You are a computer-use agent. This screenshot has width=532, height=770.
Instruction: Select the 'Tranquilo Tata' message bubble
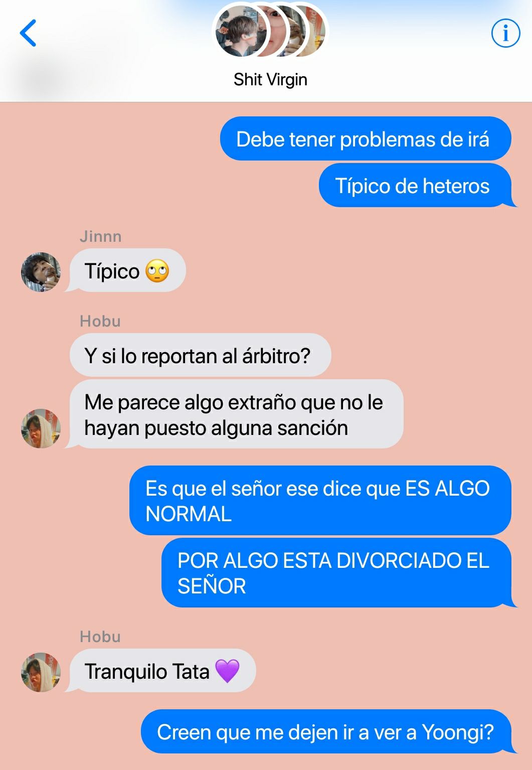point(162,671)
